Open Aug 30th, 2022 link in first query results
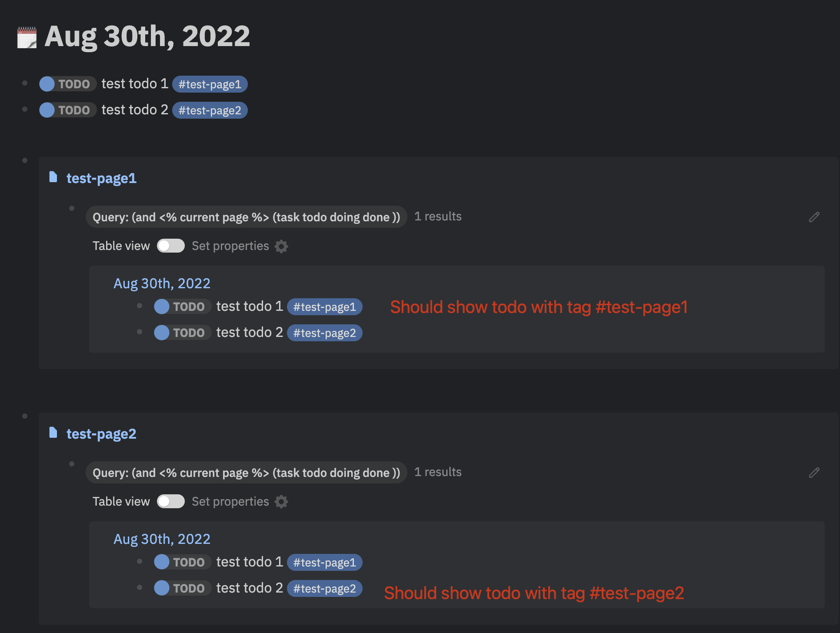This screenshot has height=633, width=840. pyautogui.click(x=162, y=283)
